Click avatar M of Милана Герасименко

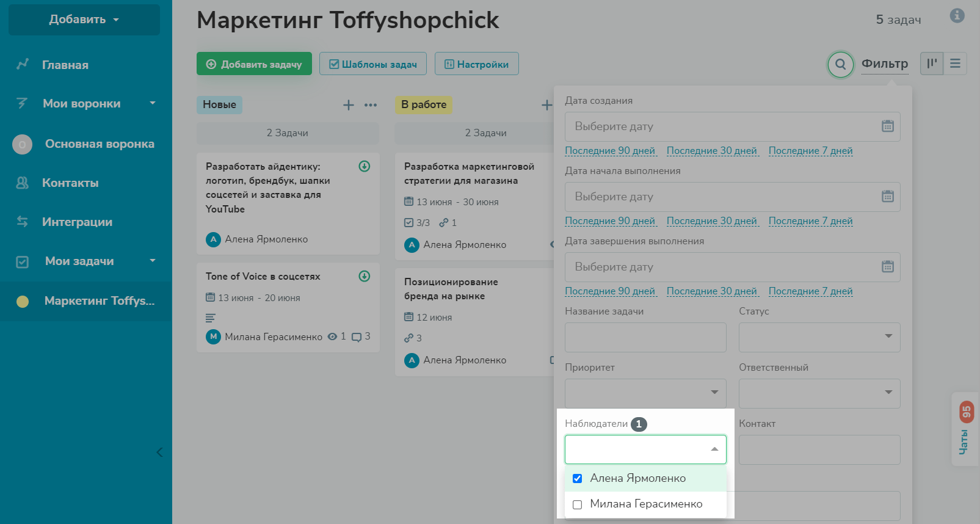tap(213, 337)
